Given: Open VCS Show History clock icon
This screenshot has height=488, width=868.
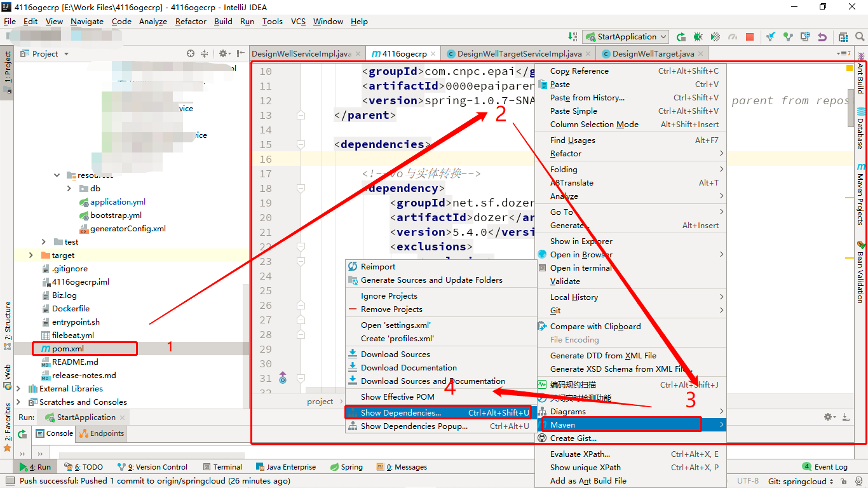Looking at the screenshot, I should pyautogui.click(x=805, y=37).
